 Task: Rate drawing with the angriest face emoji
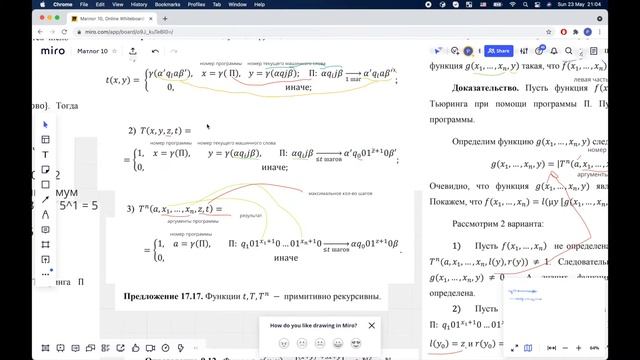pyautogui.click(x=284, y=343)
